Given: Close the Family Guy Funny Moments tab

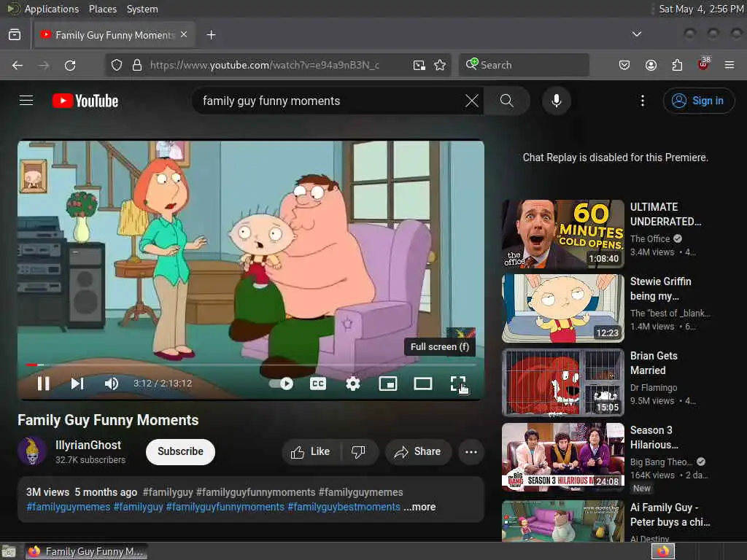Looking at the screenshot, I should pos(184,35).
